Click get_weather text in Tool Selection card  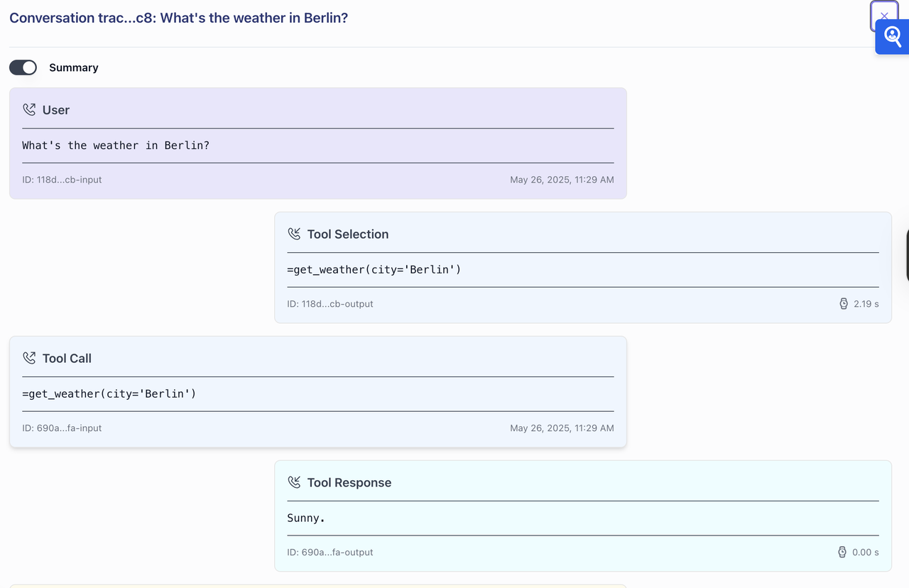click(374, 270)
